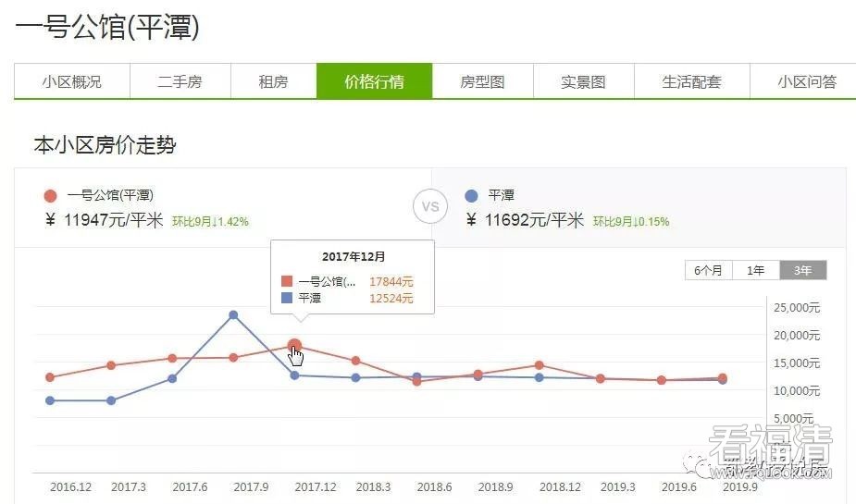
Task: Open the 房型图 tab
Action: pos(482,81)
